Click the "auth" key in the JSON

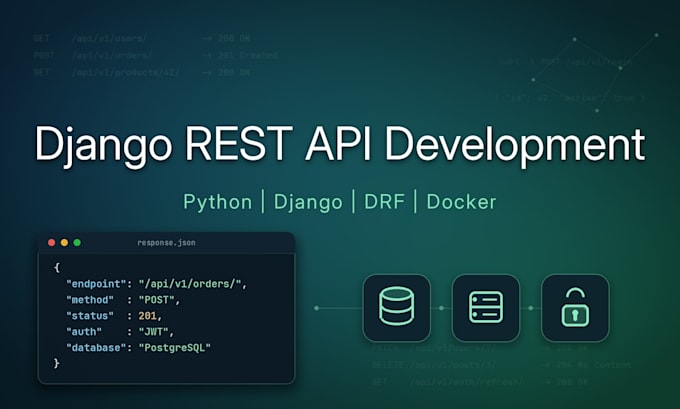coord(84,332)
